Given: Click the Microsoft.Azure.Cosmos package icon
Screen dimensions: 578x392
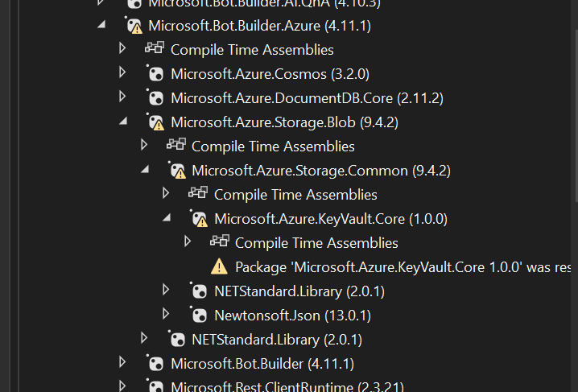Looking at the screenshot, I should coord(155,74).
